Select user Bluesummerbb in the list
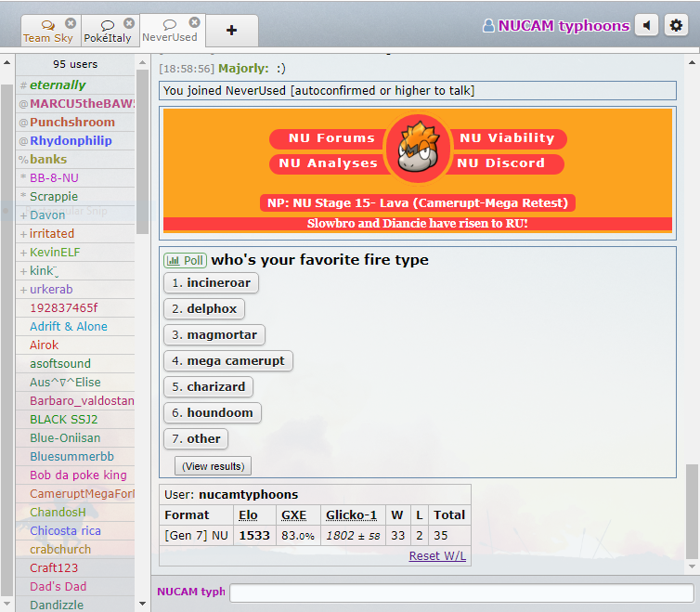This screenshot has height=612, width=700. (75, 457)
